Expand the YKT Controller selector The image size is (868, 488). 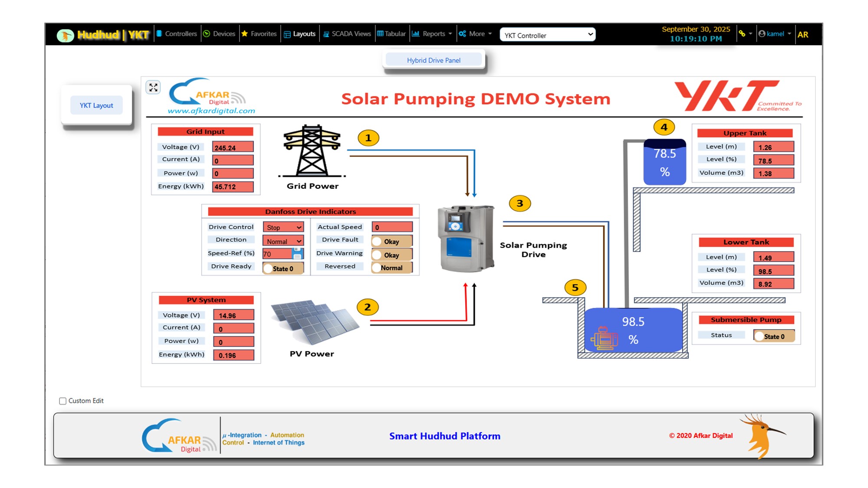547,35
